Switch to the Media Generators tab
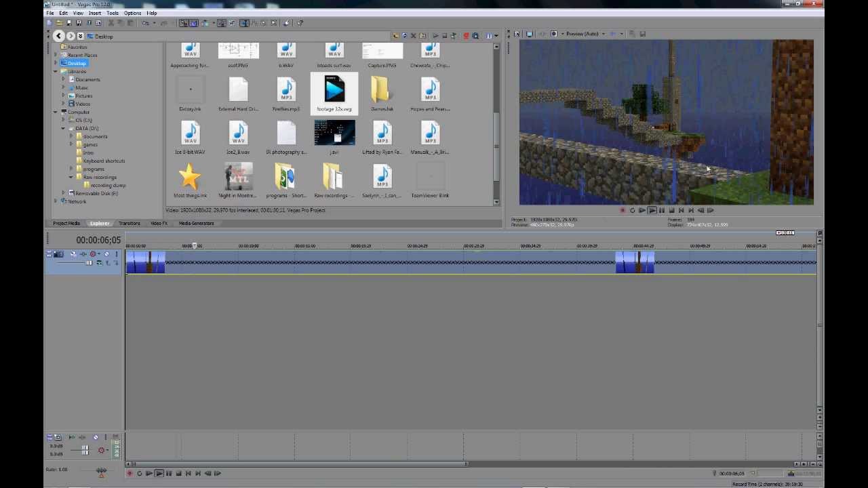 point(196,223)
